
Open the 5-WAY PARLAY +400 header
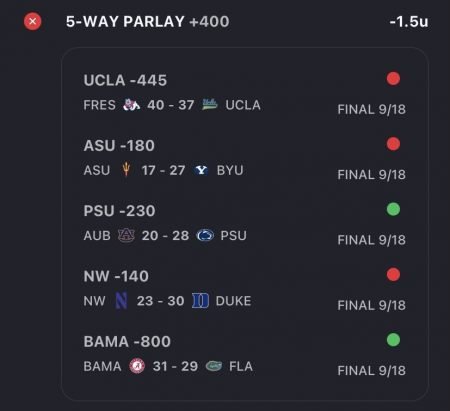pyautogui.click(x=148, y=22)
